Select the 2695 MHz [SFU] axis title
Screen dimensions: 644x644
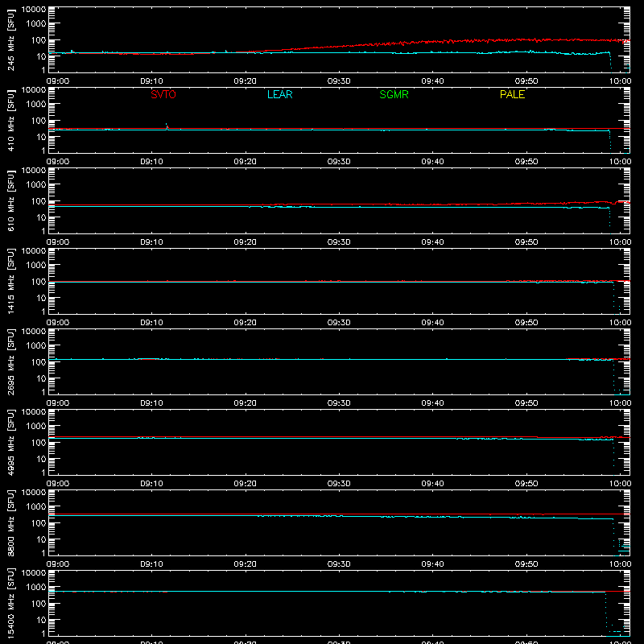pos(11,361)
